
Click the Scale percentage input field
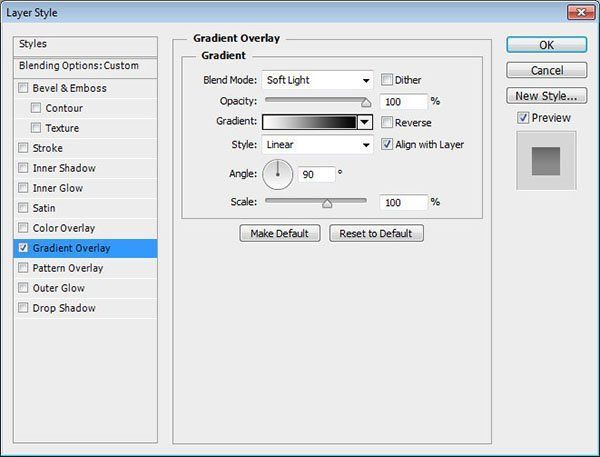tap(403, 202)
